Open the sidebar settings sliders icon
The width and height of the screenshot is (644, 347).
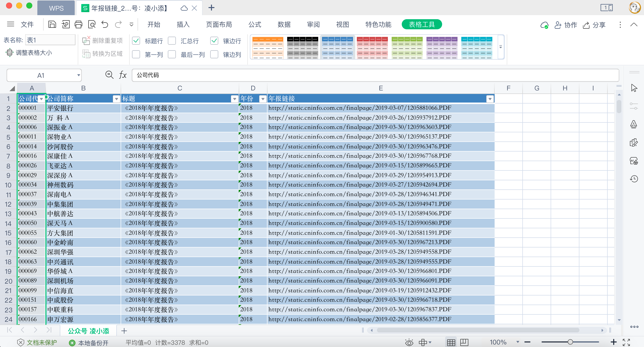point(634,106)
